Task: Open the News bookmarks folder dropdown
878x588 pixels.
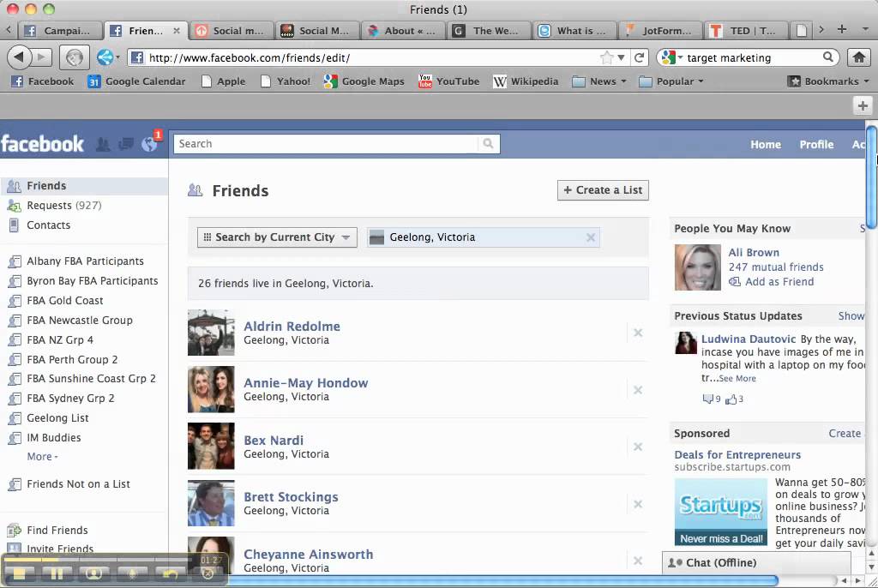Action: coord(599,81)
